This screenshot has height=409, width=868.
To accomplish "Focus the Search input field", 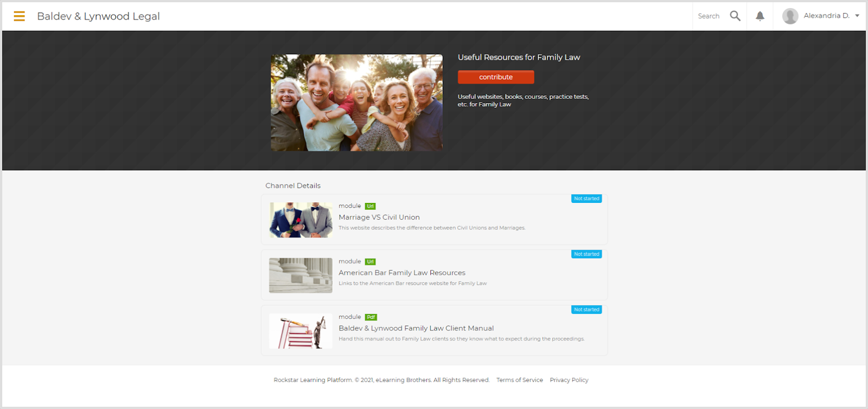I will click(x=710, y=16).
